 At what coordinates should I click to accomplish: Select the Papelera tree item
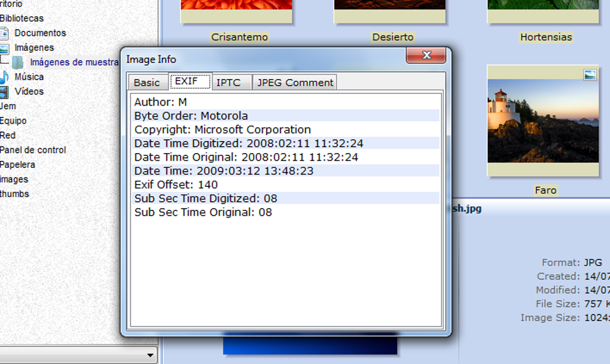(x=17, y=165)
